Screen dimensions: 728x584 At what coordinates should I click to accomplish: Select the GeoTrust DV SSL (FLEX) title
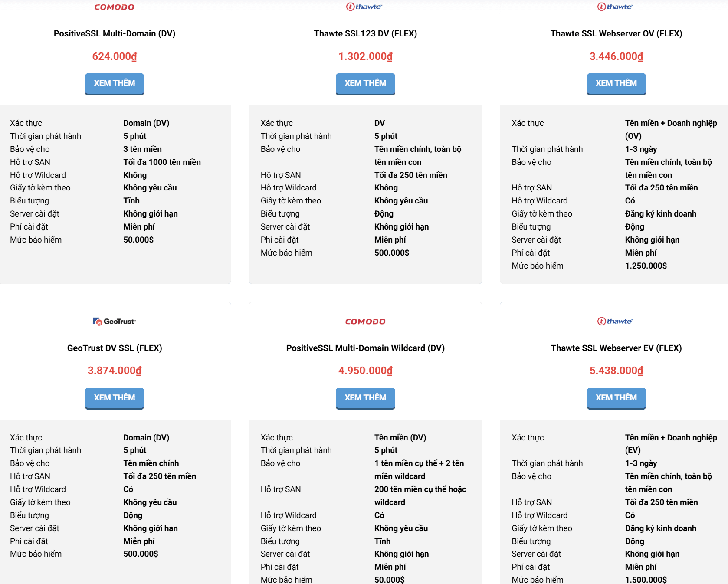click(x=115, y=348)
